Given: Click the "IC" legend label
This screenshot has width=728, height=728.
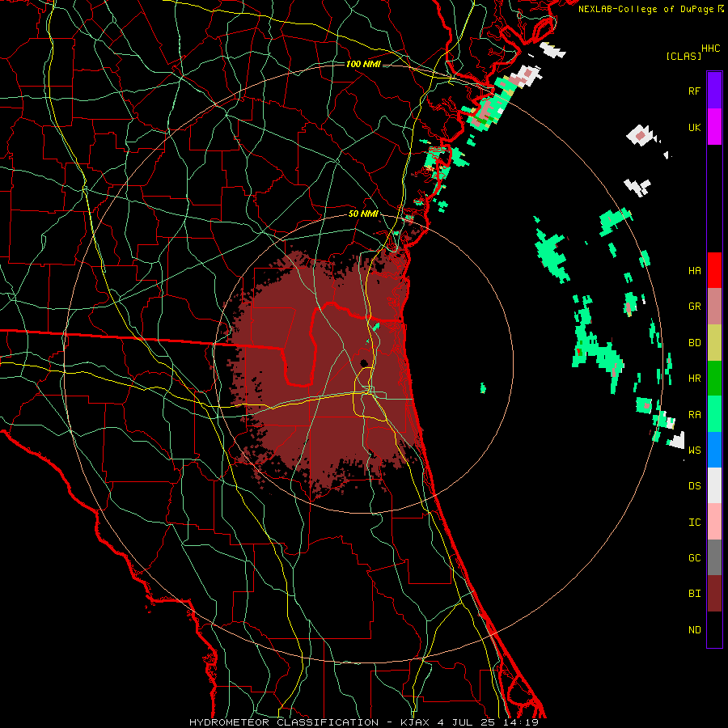Looking at the screenshot, I should [694, 523].
